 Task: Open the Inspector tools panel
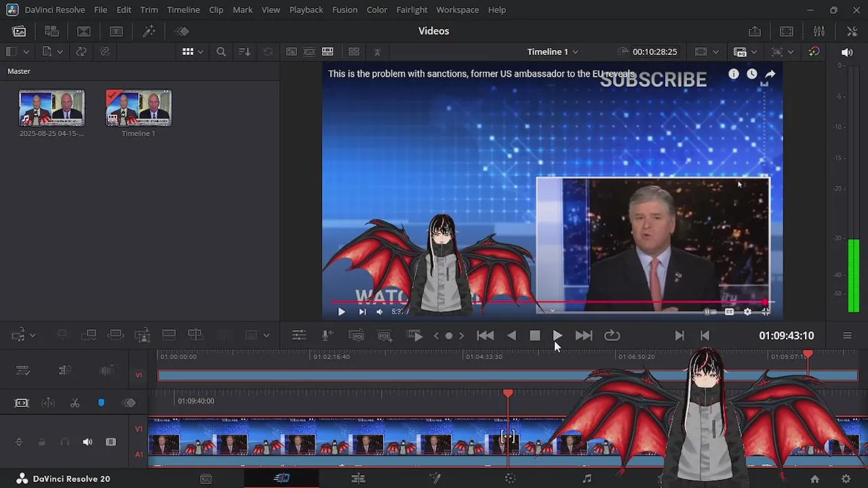(x=852, y=31)
